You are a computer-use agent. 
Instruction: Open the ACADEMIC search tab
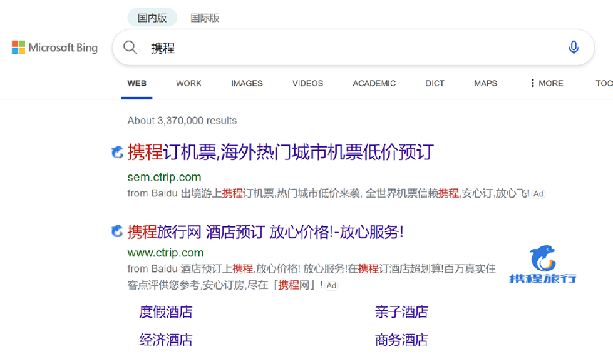pos(374,83)
